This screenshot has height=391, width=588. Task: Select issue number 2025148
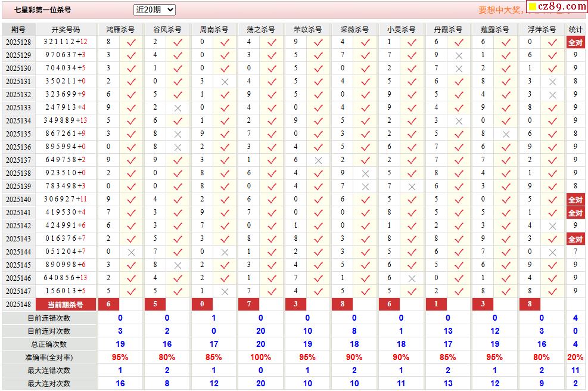click(x=18, y=305)
